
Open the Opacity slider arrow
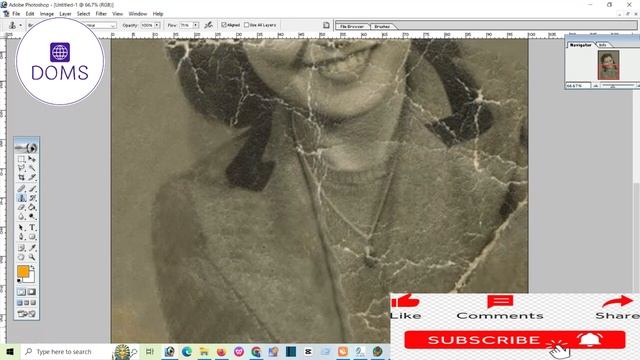point(157,25)
